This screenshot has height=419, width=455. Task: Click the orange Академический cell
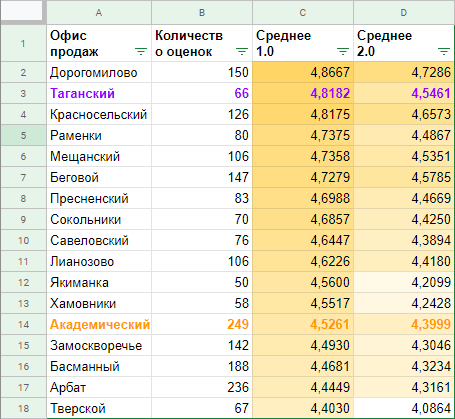click(x=99, y=324)
